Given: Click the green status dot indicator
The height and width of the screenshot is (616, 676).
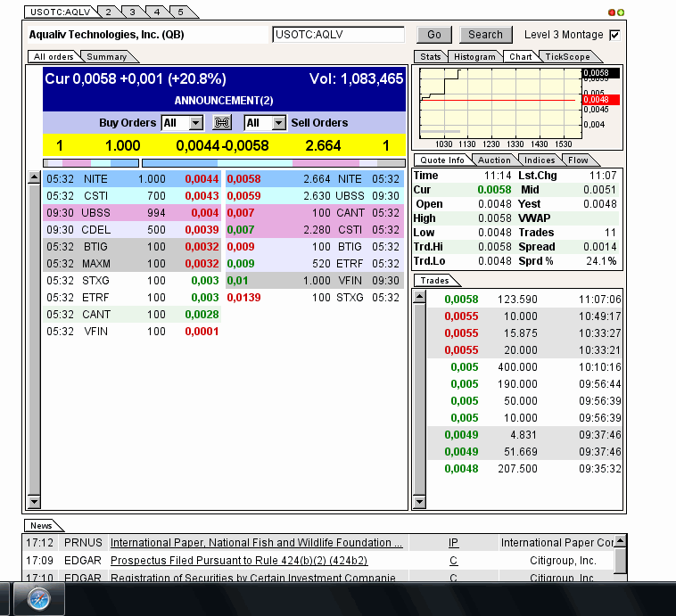Looking at the screenshot, I should (621, 12).
